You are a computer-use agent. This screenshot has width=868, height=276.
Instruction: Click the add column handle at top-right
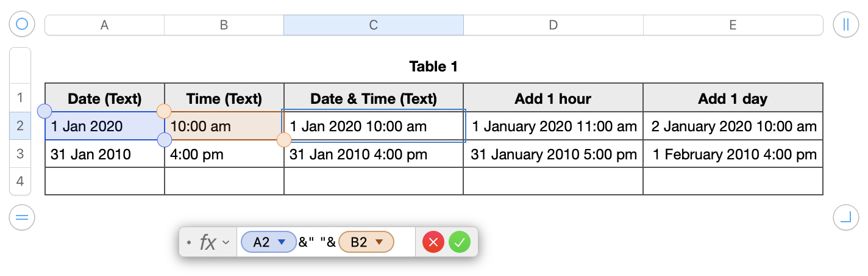[845, 24]
